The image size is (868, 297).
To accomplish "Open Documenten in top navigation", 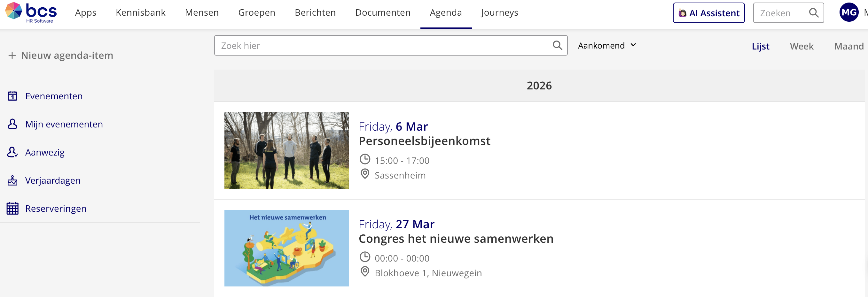I will pyautogui.click(x=383, y=13).
